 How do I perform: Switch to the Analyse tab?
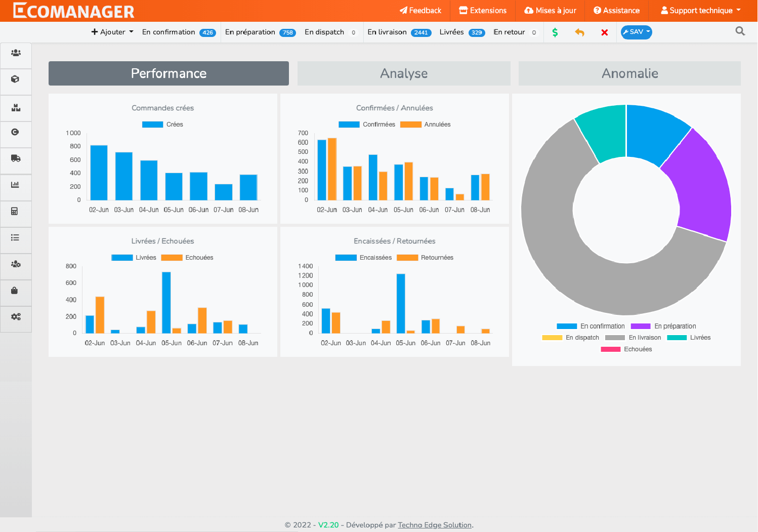click(x=404, y=73)
